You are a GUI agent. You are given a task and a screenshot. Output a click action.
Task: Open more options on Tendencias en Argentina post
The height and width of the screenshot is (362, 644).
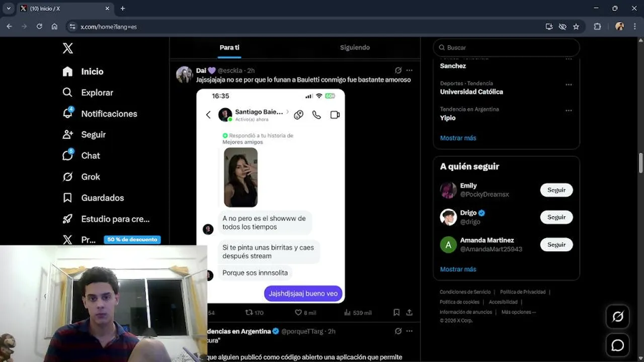click(x=410, y=331)
